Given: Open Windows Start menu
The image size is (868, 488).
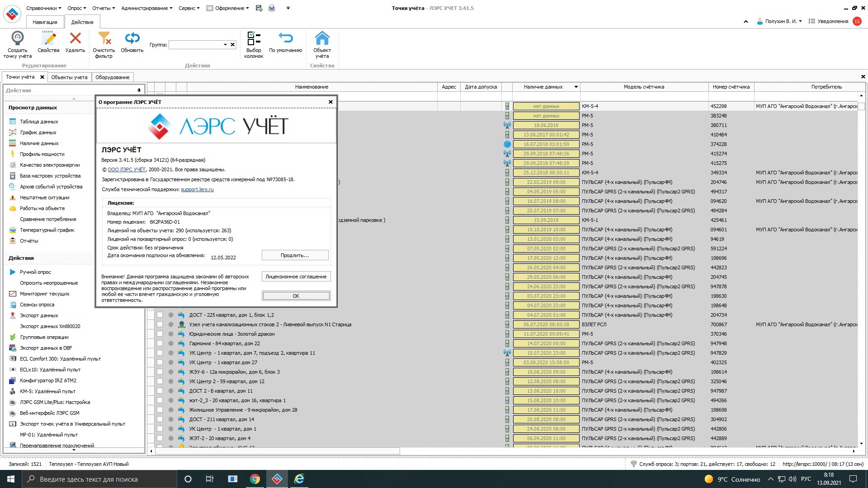Looking at the screenshot, I should tap(11, 479).
